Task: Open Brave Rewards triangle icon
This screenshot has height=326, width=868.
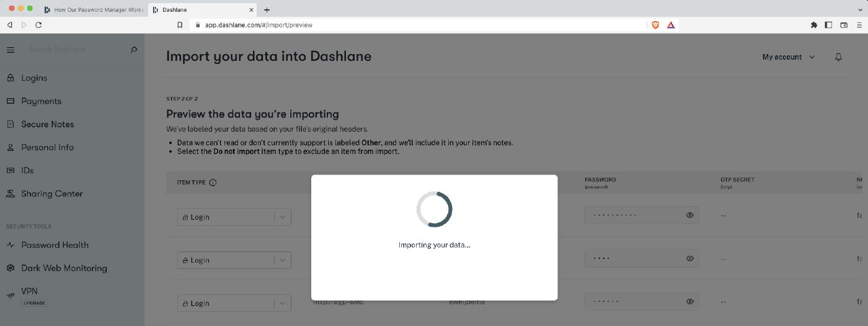Action: pyautogui.click(x=671, y=25)
